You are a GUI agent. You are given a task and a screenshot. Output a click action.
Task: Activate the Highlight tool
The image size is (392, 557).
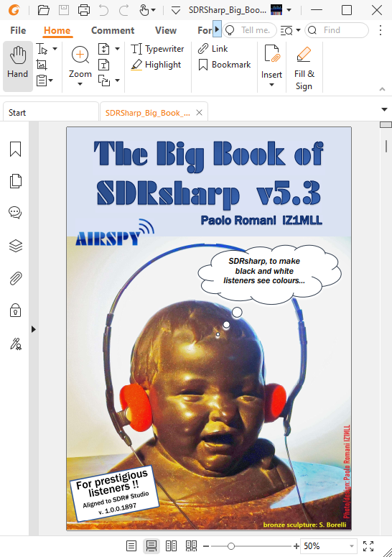tap(156, 65)
